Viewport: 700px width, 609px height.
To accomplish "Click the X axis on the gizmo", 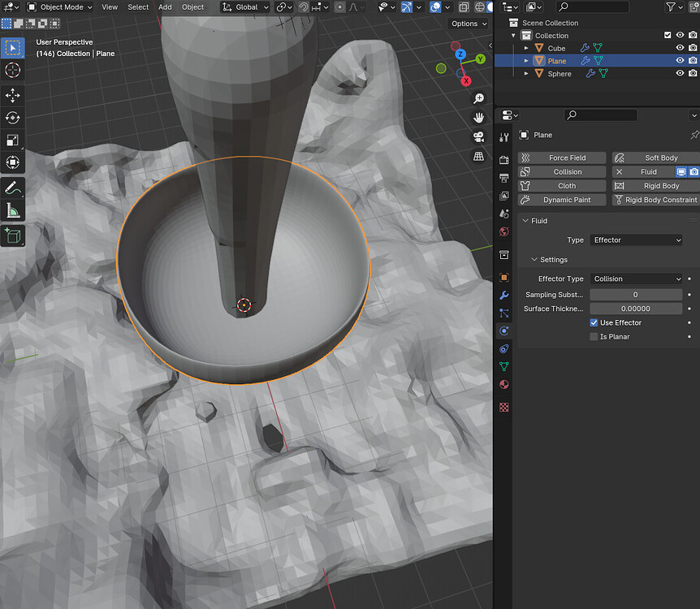I will [466, 81].
